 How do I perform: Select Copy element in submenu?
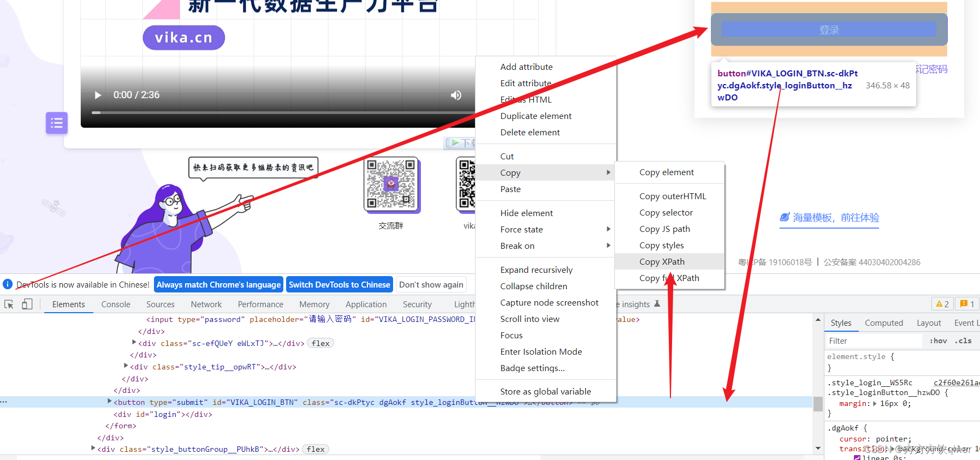670,172
